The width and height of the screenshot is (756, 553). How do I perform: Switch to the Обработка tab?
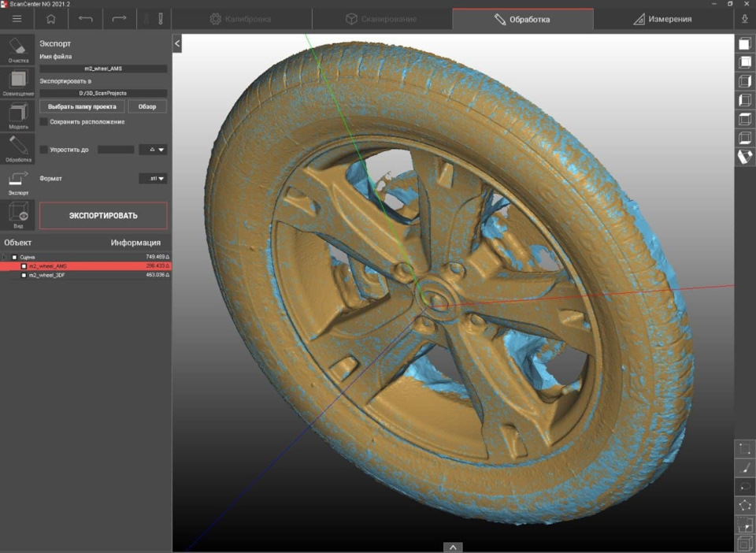522,19
